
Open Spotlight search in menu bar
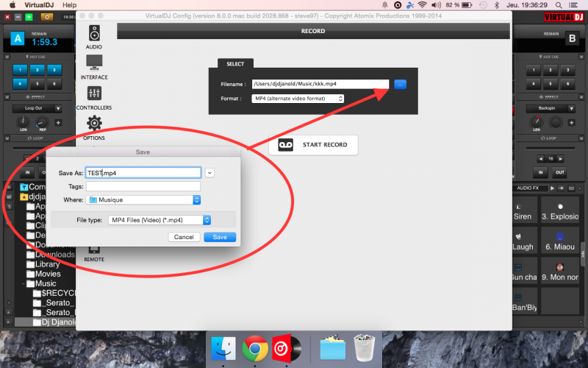pos(559,5)
